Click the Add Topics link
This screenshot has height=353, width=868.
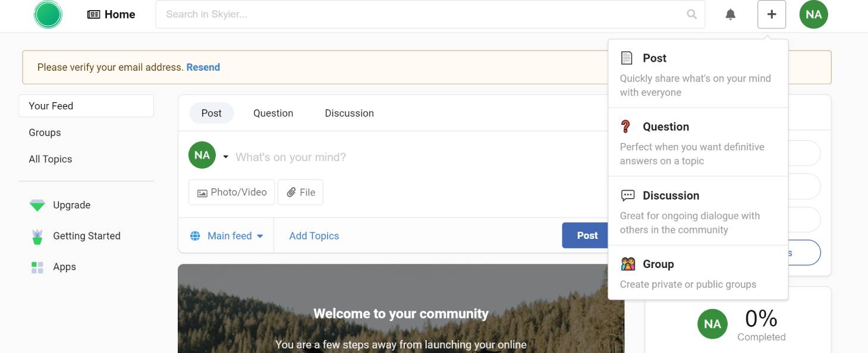[x=314, y=236]
